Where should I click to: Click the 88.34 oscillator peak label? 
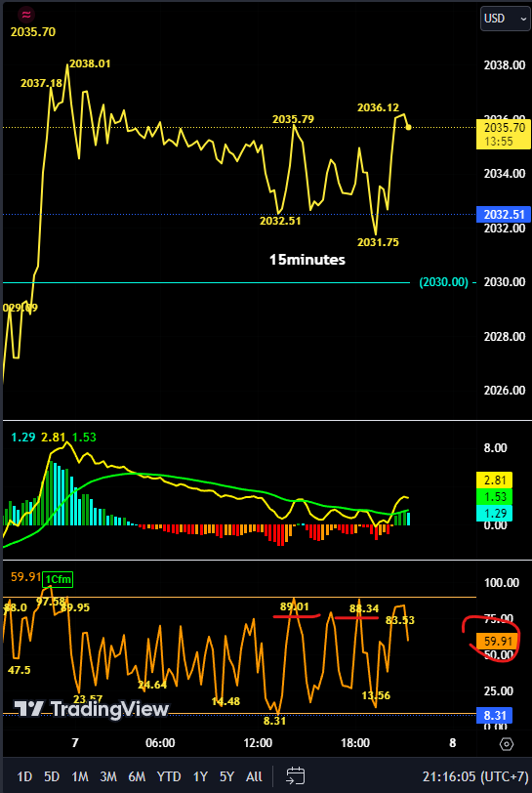click(x=366, y=607)
